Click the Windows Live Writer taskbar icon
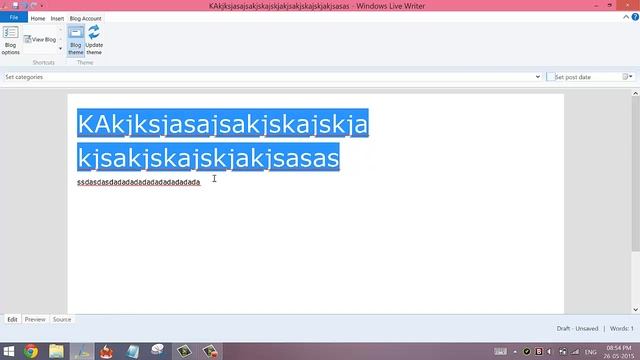This screenshot has width=640, height=360. (x=82, y=351)
